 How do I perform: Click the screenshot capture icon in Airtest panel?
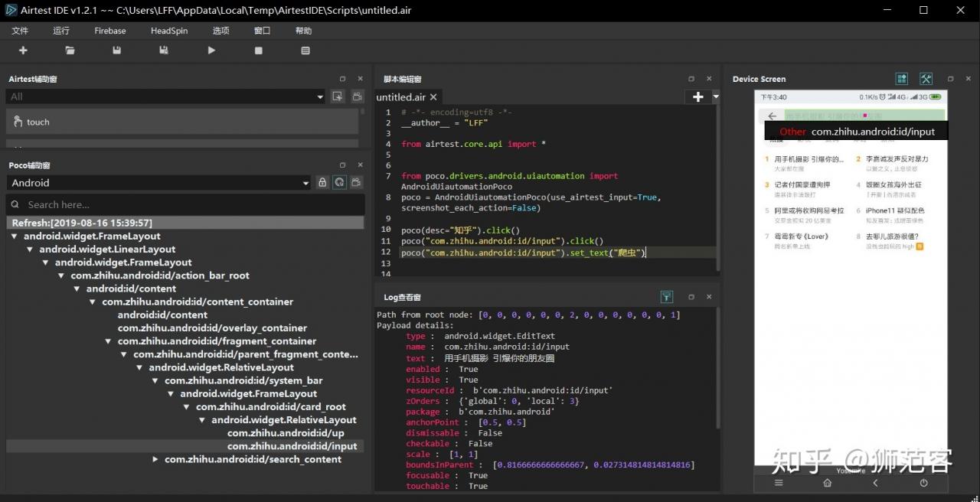(x=338, y=96)
